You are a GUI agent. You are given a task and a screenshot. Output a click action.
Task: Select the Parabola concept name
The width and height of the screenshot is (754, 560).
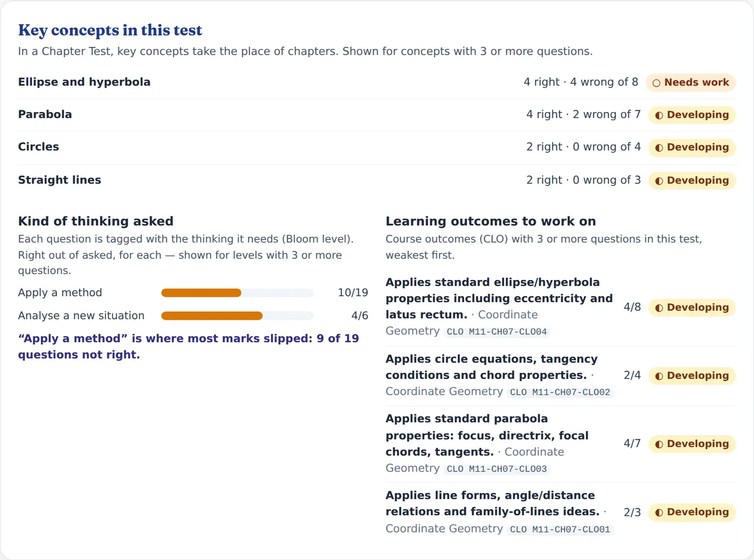[x=45, y=114]
